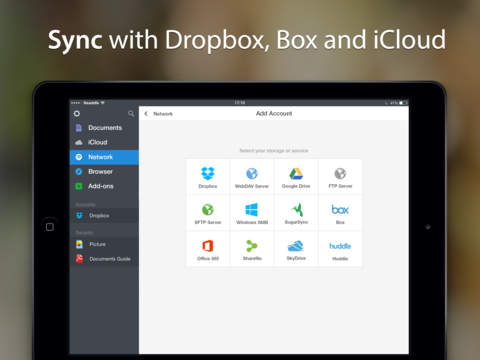Add a ShareFile account
This screenshot has height=360, width=480.
(x=252, y=250)
